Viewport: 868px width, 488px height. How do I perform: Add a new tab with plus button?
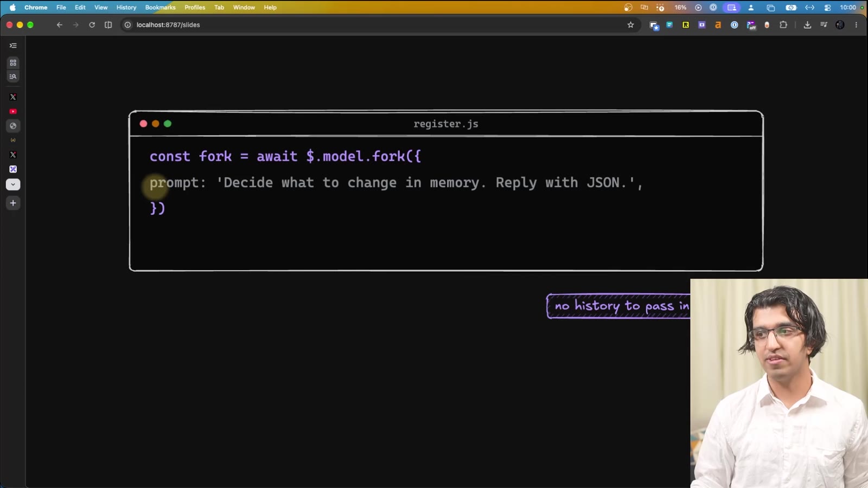pyautogui.click(x=13, y=203)
